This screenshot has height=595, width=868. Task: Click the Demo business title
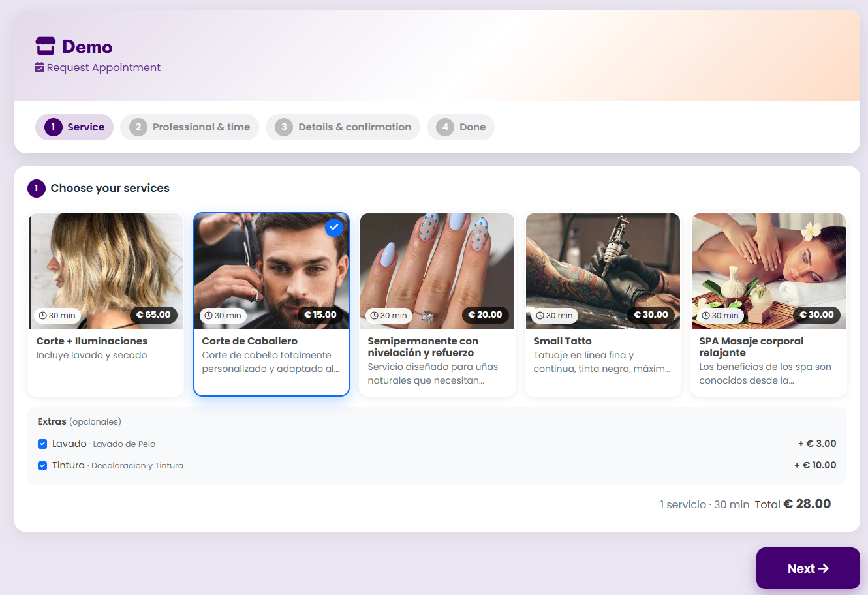(x=87, y=47)
